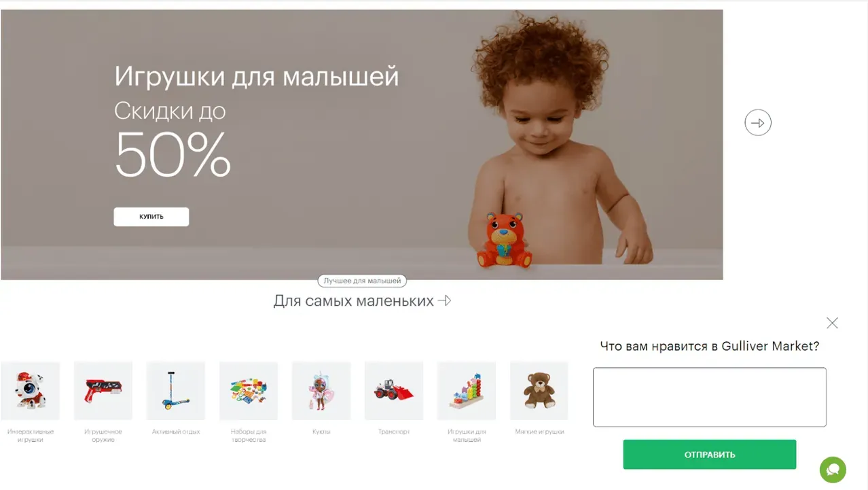Open the Для самых маленьких heading link
The height and width of the screenshot is (490, 868).
pyautogui.click(x=353, y=301)
